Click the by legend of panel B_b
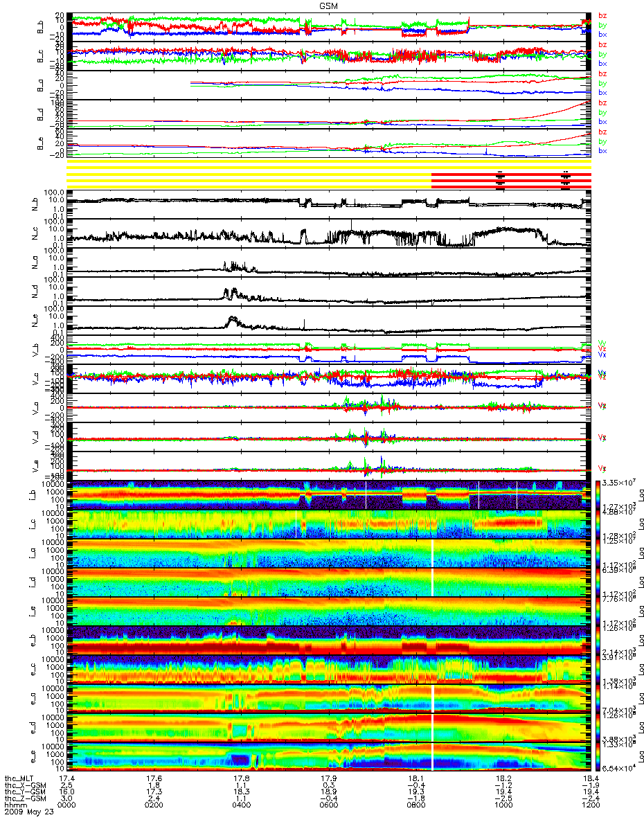644x831 pixels. tap(603, 25)
